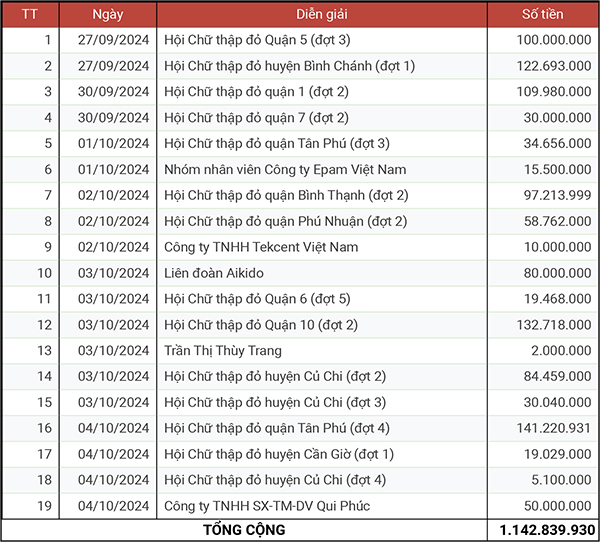This screenshot has width=600, height=542.
Task: Select amount 84.459.000
Action: click(x=558, y=377)
